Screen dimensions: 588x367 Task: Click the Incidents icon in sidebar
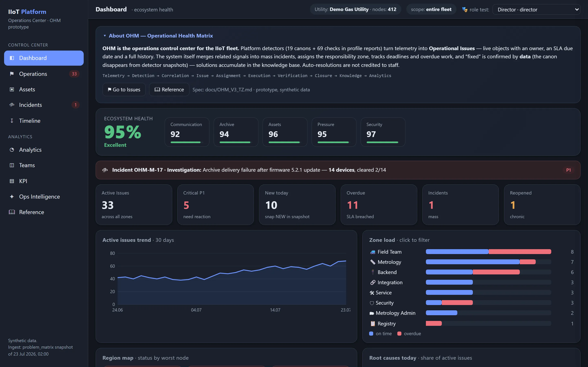[12, 105]
